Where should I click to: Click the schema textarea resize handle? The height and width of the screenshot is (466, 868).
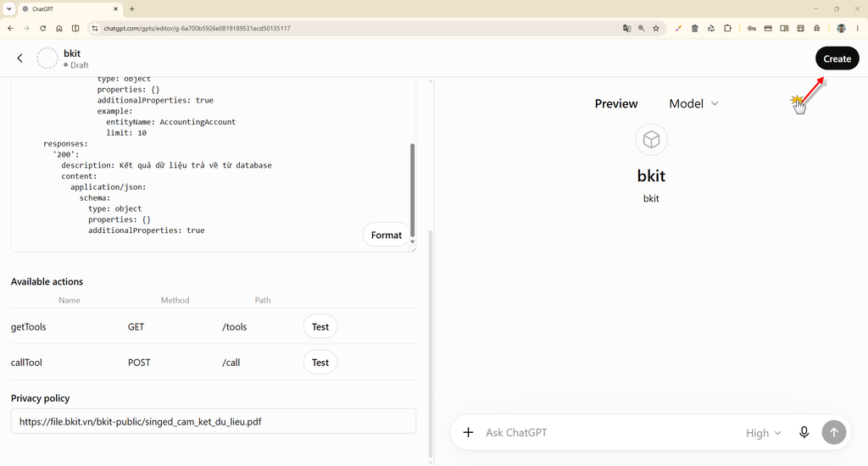[x=413, y=249]
